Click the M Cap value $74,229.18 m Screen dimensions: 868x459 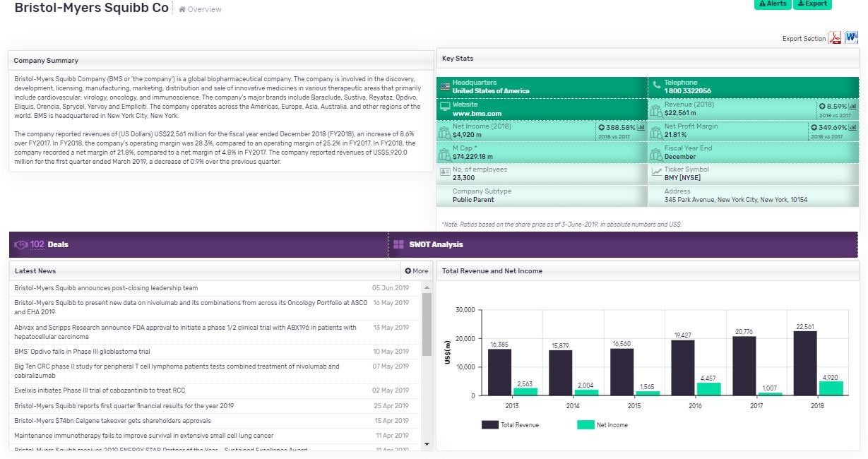472,157
